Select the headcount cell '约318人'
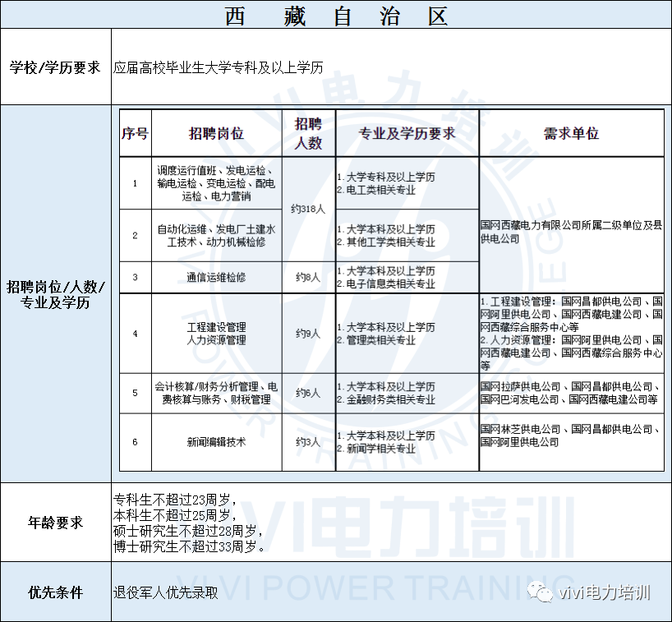 (x=309, y=210)
